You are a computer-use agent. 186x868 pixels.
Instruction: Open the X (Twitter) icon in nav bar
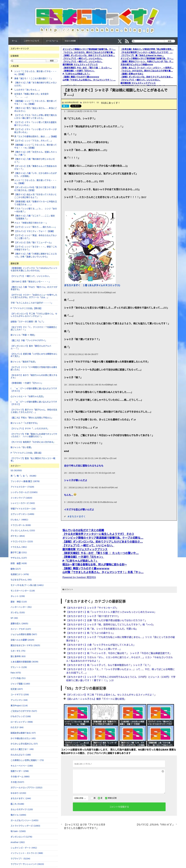coord(120,41)
